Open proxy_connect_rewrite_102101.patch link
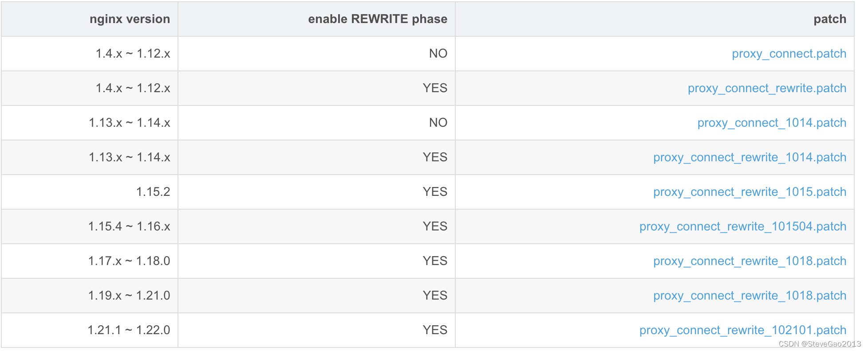Viewport: 868px width, 351px height. tap(743, 330)
